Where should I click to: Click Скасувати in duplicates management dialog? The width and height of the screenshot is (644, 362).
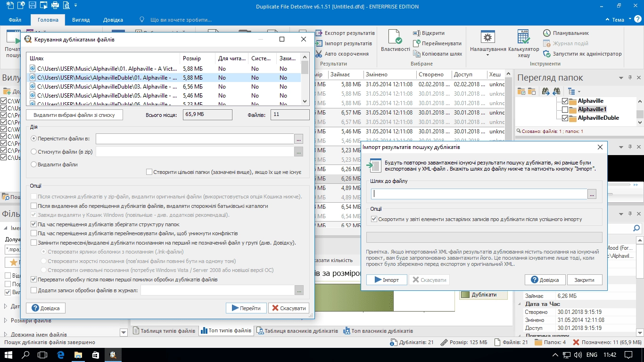pyautogui.click(x=289, y=308)
